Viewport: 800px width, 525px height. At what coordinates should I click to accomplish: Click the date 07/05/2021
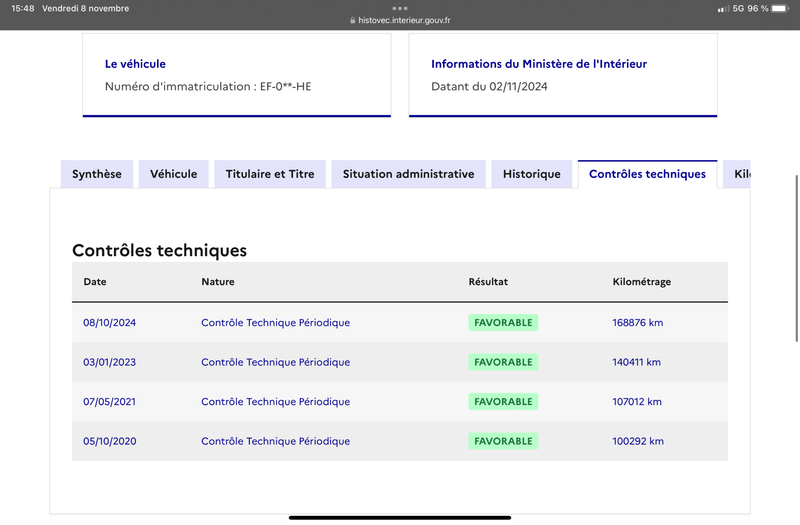(110, 402)
